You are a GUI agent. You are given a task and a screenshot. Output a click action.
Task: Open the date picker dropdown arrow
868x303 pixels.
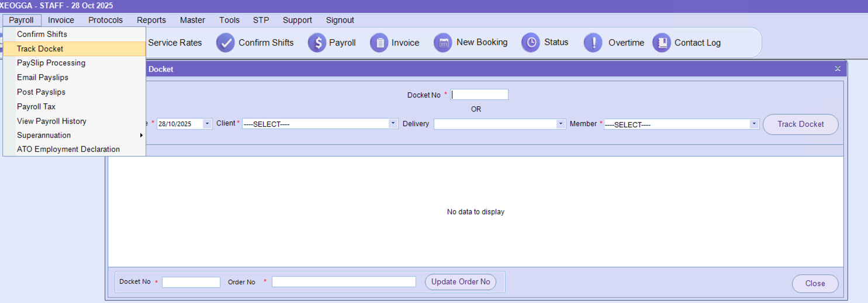click(x=207, y=124)
